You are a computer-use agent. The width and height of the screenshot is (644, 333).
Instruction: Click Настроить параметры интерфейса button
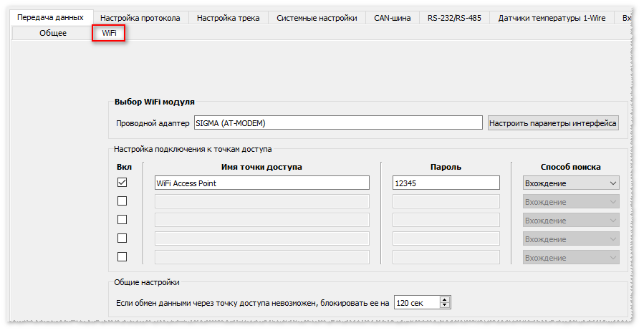pyautogui.click(x=552, y=123)
